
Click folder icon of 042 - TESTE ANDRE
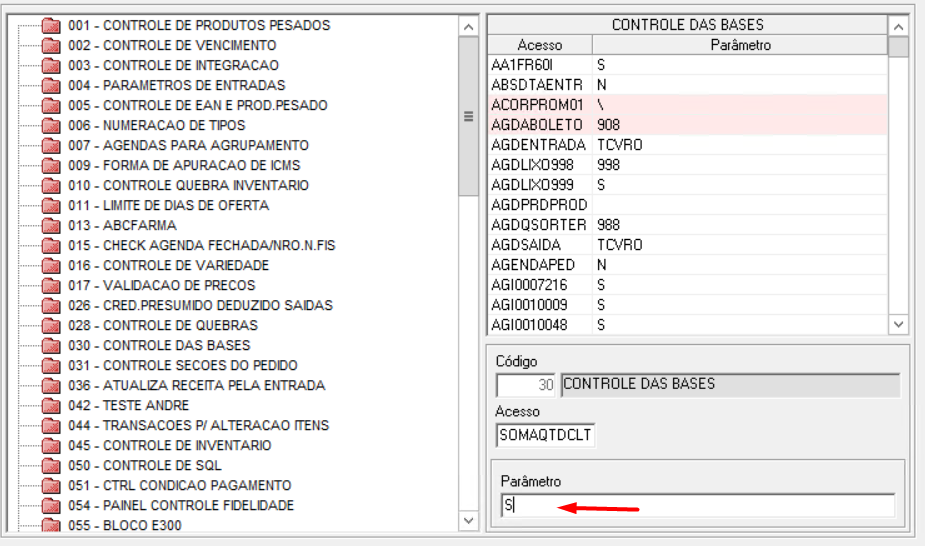(51, 406)
